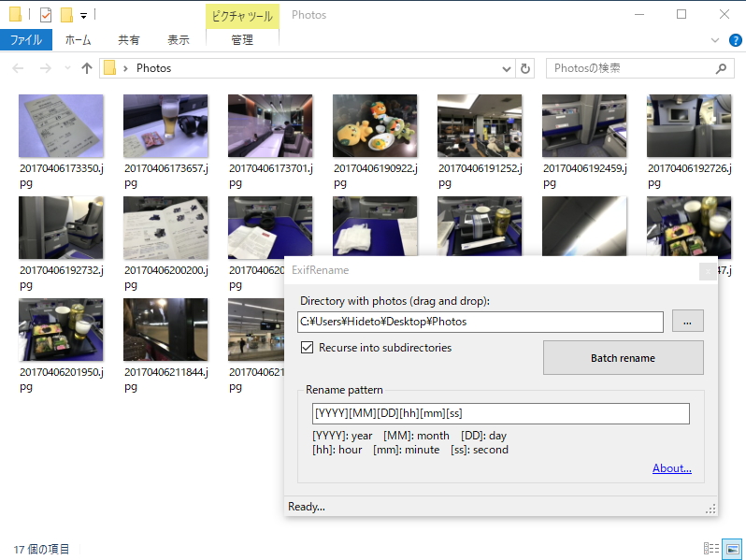
Task: Switch to the 共有 ribbon tab
Action: pyautogui.click(x=129, y=40)
